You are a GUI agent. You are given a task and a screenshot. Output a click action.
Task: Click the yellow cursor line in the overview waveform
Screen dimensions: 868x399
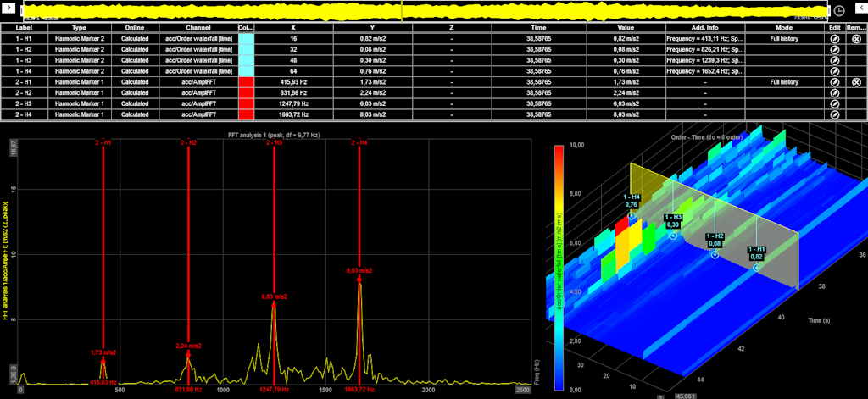(x=401, y=10)
